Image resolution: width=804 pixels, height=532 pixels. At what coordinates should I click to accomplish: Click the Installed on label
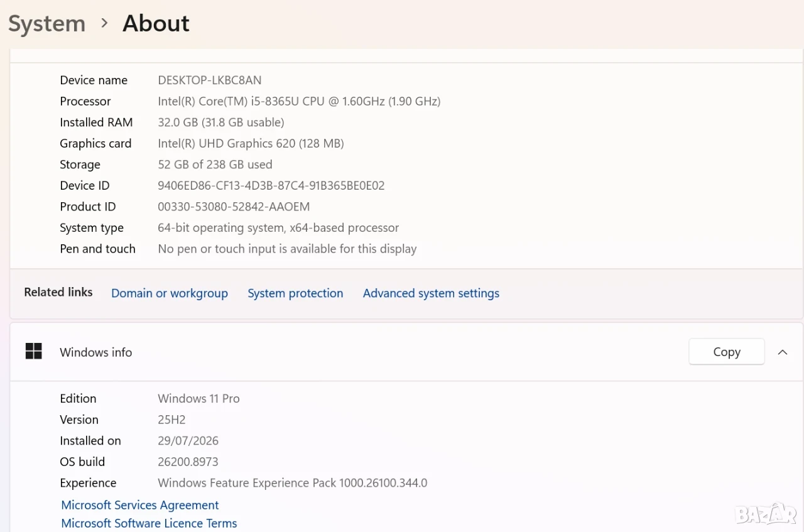pos(90,441)
